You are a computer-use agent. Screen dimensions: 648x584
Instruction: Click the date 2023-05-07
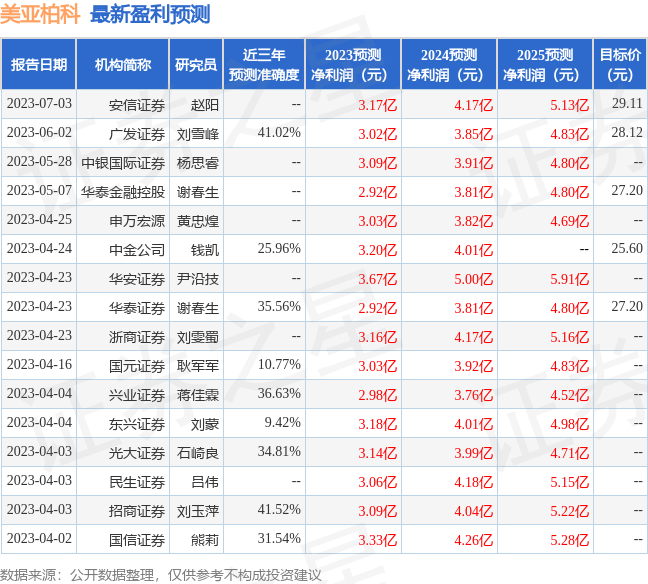[x=39, y=191]
